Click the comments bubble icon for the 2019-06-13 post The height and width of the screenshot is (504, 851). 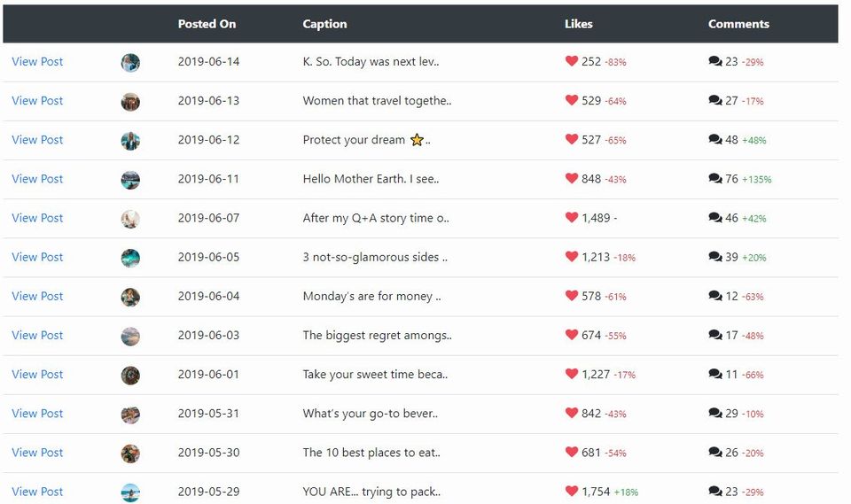click(714, 100)
